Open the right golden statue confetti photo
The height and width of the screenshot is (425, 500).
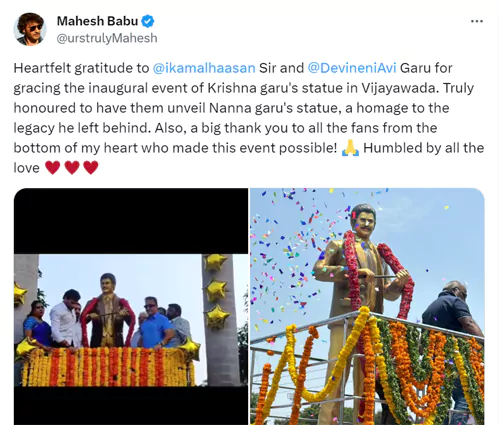[367, 306]
